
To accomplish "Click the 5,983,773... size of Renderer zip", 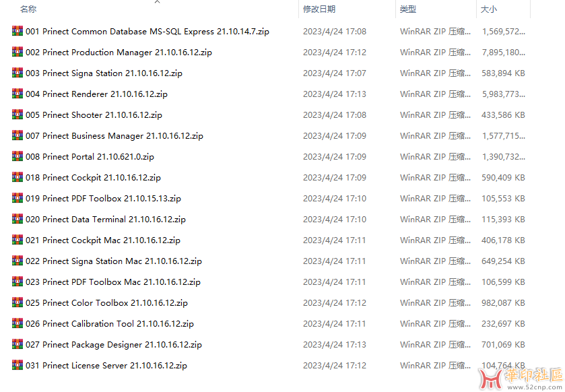I will pos(504,94).
